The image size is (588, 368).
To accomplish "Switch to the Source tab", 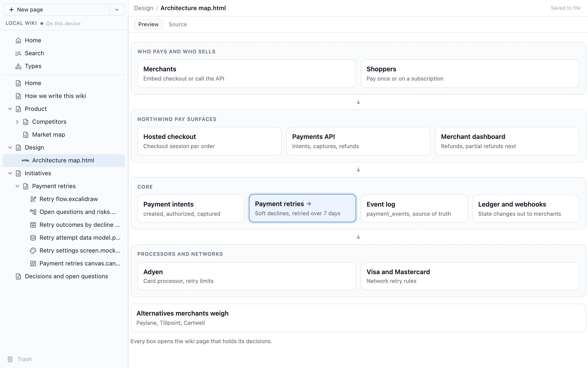I will (178, 24).
